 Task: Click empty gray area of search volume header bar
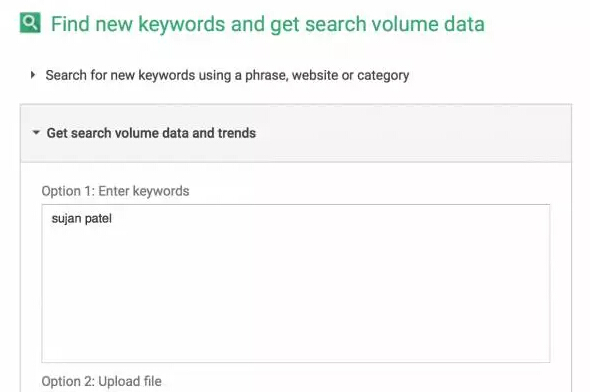tap(414, 133)
